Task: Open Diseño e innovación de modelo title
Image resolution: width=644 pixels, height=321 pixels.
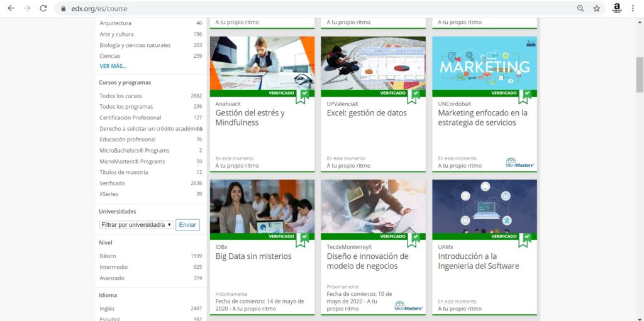Action: (x=367, y=261)
